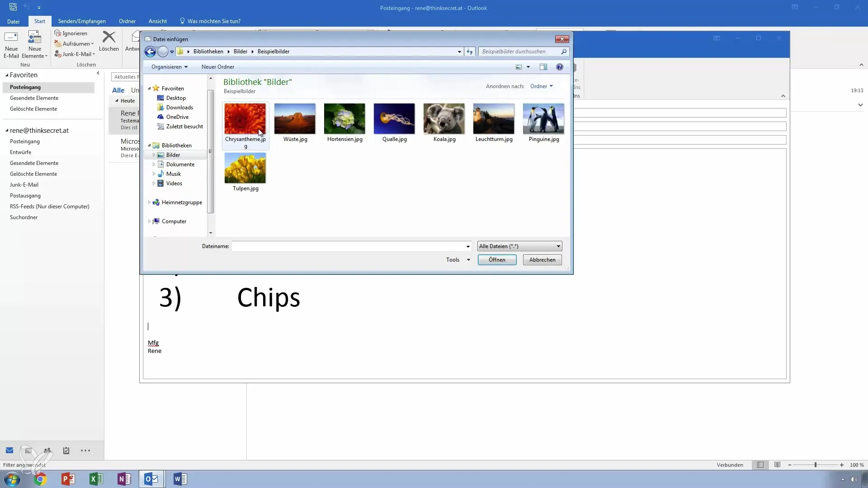Image resolution: width=868 pixels, height=488 pixels.
Task: Click the refresh button beside address bar
Action: 470,52
